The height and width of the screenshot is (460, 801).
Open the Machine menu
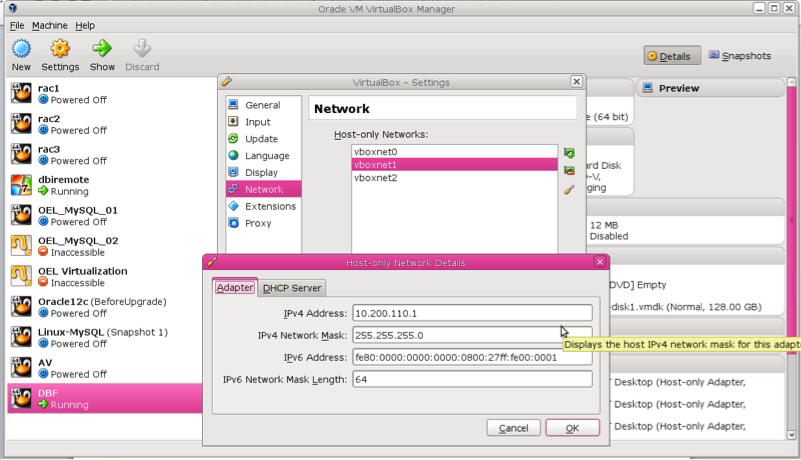[x=49, y=25]
